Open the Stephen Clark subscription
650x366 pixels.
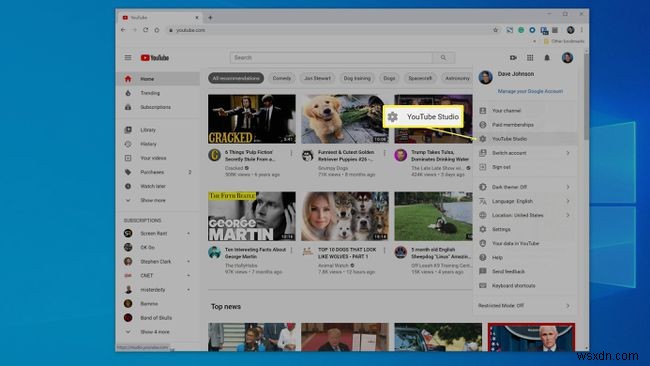(158, 262)
